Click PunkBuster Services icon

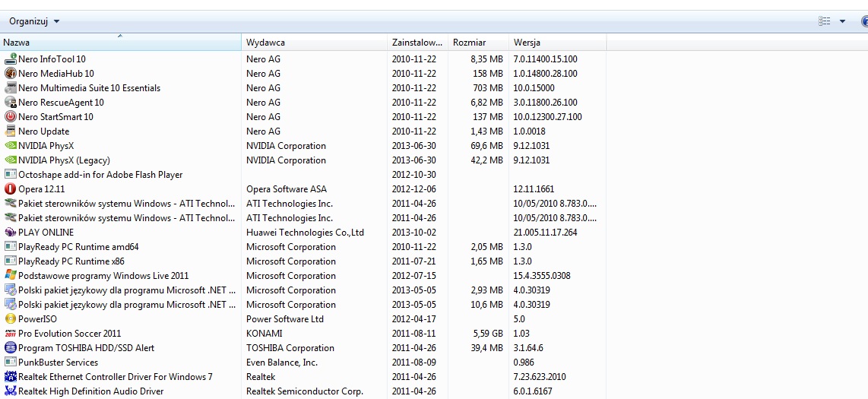click(x=10, y=363)
